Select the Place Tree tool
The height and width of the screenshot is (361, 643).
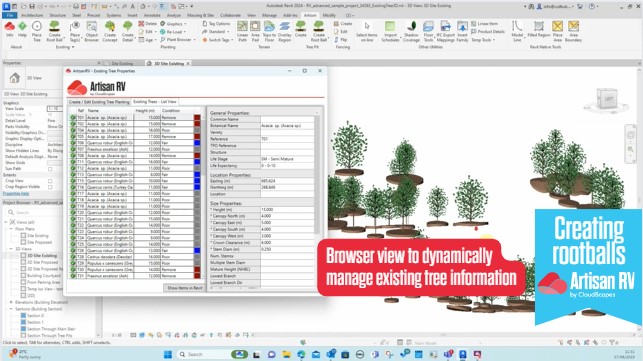(37, 32)
